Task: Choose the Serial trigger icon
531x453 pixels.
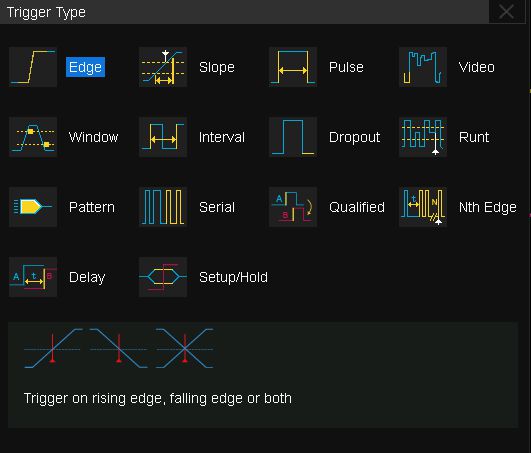Action: [163, 207]
